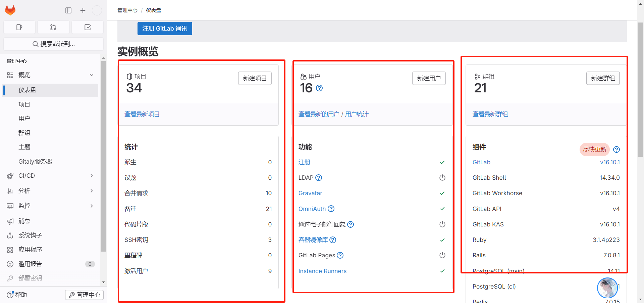Screen dimensions: 644x303
Task: Open assigned issues shortcut icon
Action: tap(19, 27)
